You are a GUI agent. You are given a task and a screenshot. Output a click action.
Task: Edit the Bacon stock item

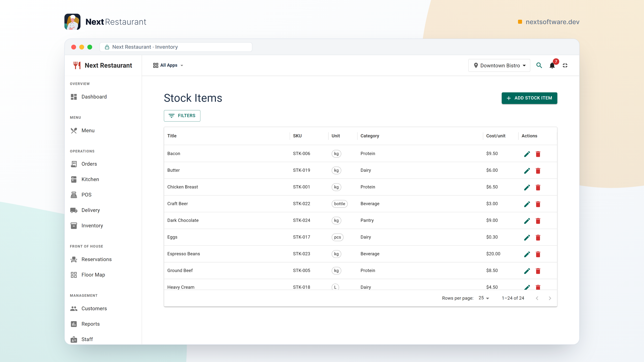point(527,154)
